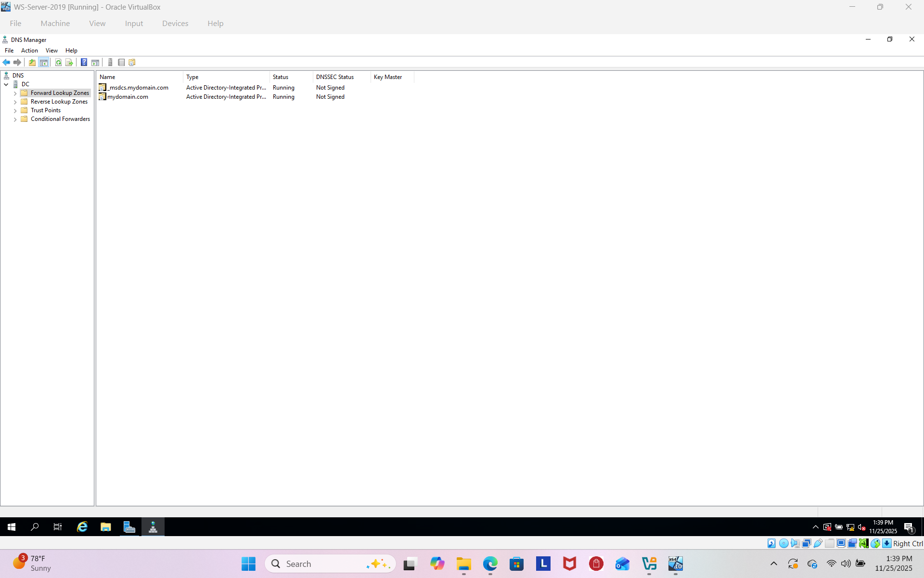This screenshot has width=924, height=578.
Task: Click the blue Back arrow toolbar icon
Action: pos(6,62)
